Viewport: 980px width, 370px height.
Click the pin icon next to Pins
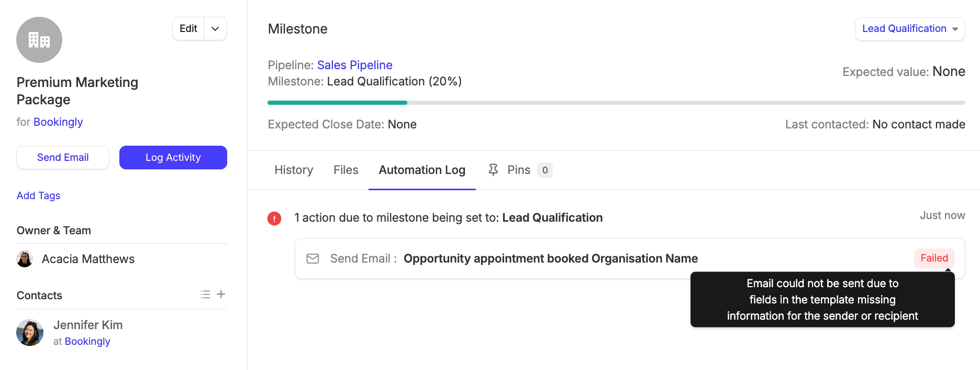point(493,170)
